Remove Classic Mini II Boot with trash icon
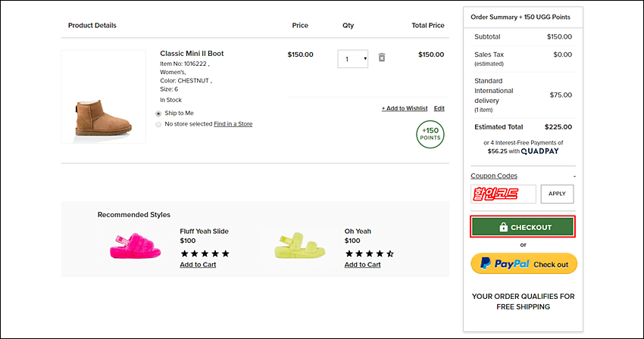Image resolution: width=644 pixels, height=339 pixels. point(382,58)
